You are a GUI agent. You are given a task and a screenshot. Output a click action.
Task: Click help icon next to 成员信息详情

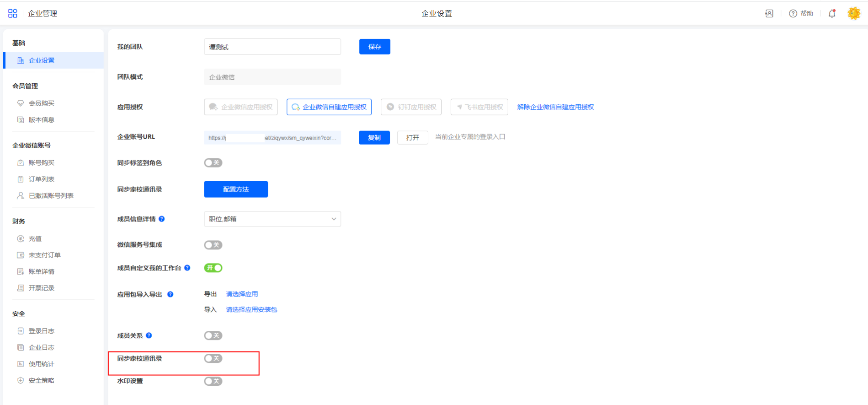coord(162,219)
